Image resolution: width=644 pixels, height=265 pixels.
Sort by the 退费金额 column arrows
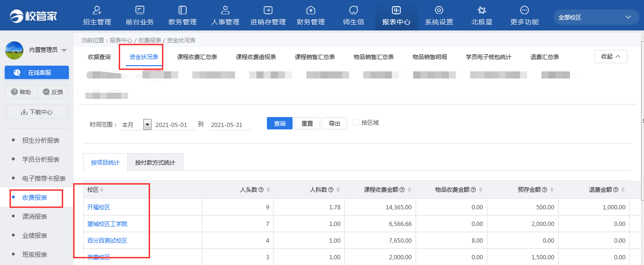[x=624, y=190]
